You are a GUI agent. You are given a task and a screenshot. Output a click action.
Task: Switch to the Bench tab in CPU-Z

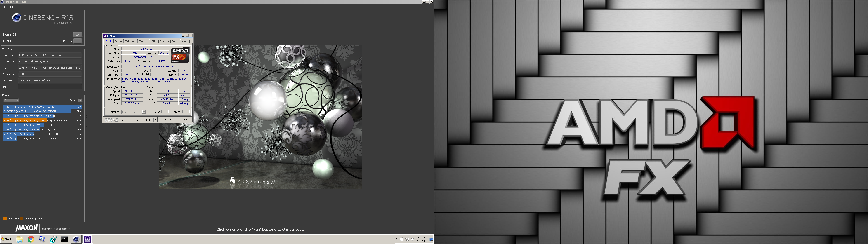(175, 41)
